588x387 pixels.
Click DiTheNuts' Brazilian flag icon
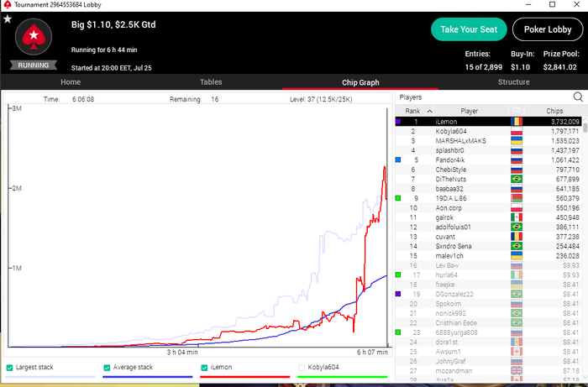point(517,179)
